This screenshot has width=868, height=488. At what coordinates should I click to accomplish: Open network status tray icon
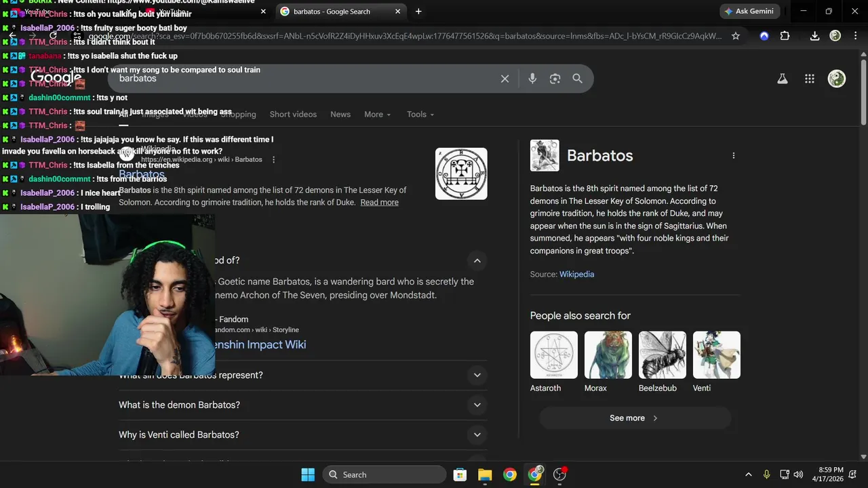(x=784, y=474)
